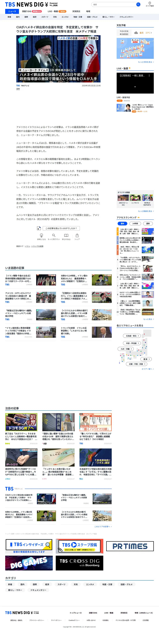Screen dimensions: 159x644
Task: Open もっと動画を見る link
Action: (x=146, y=211)
